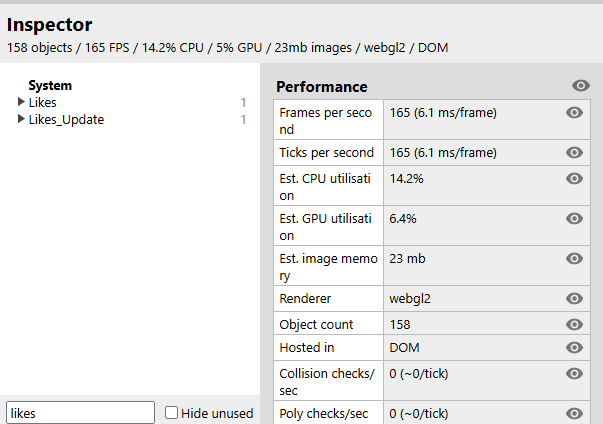Expand the Likes_Update tree arrow
The height and width of the screenshot is (424, 603).
pos(21,119)
